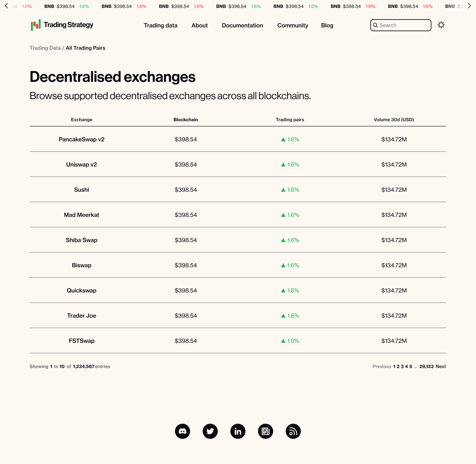The image size is (476, 464).
Task: Go to page 5 of results
Action: tap(411, 366)
